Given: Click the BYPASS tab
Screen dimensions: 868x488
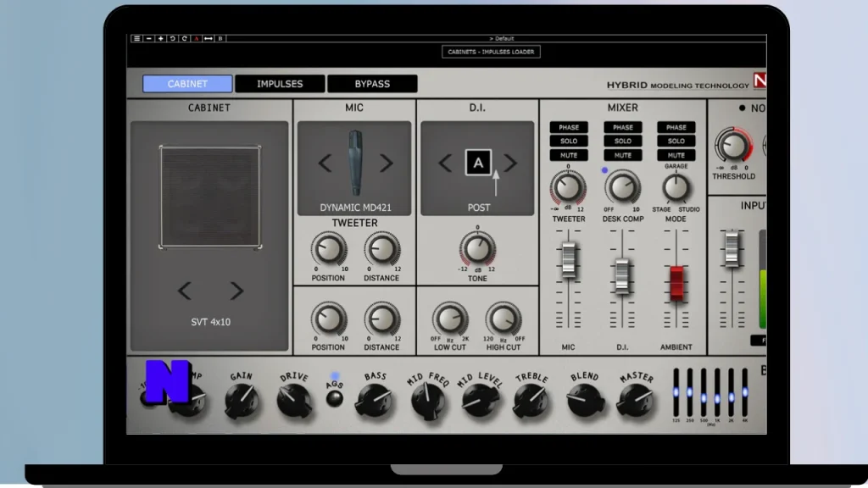Looking at the screenshot, I should click(x=372, y=84).
